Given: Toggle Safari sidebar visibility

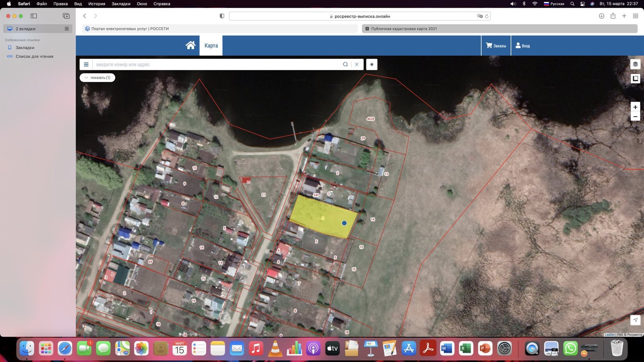Looking at the screenshot, I should coord(34,16).
